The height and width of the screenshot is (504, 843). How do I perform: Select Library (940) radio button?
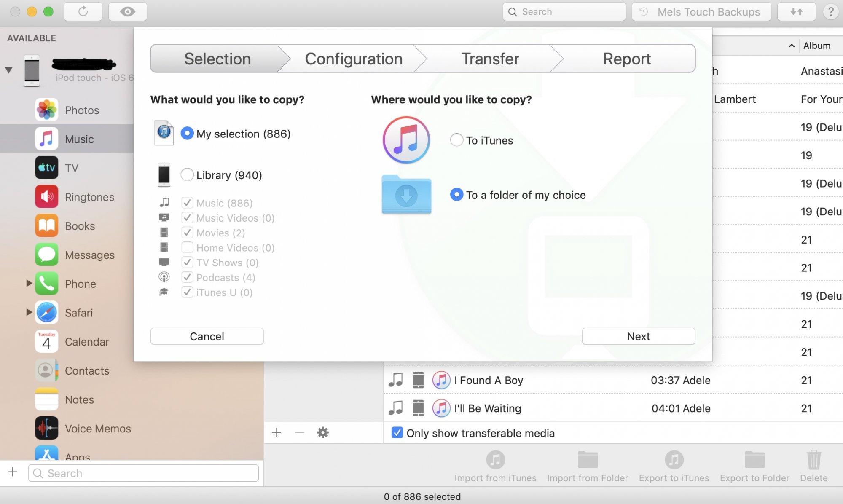pyautogui.click(x=187, y=174)
